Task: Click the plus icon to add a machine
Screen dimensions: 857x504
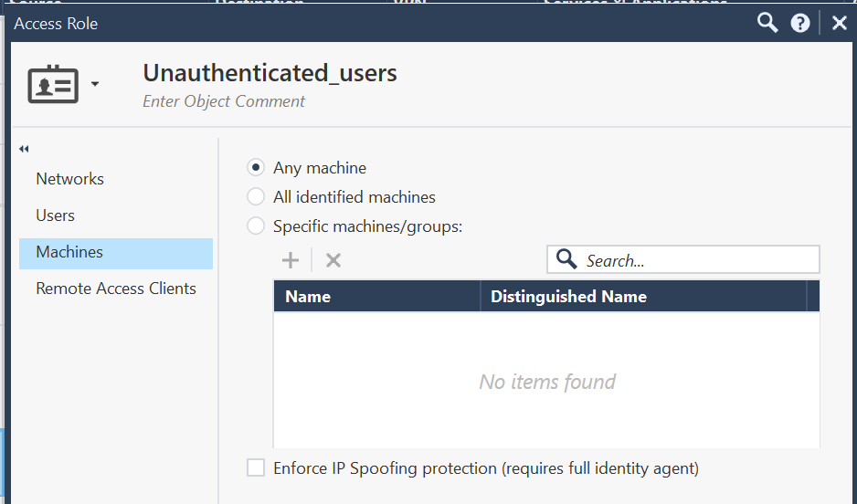Action: [x=291, y=260]
